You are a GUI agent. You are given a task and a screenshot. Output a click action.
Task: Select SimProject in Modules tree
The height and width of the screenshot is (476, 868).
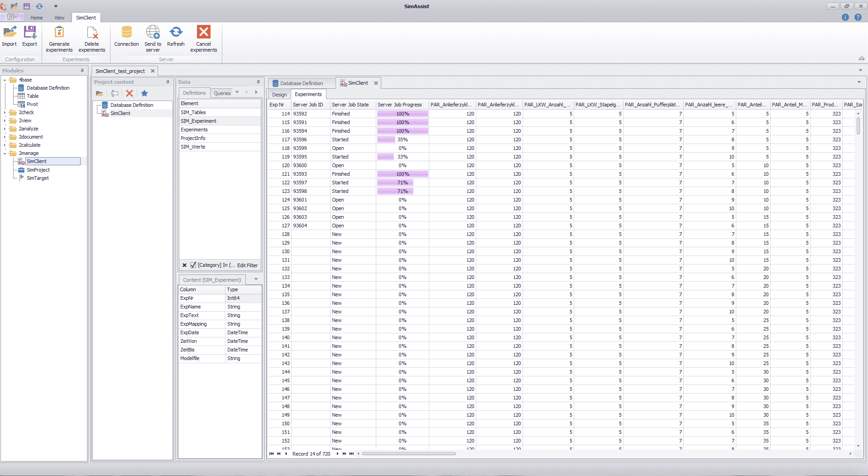click(x=38, y=170)
